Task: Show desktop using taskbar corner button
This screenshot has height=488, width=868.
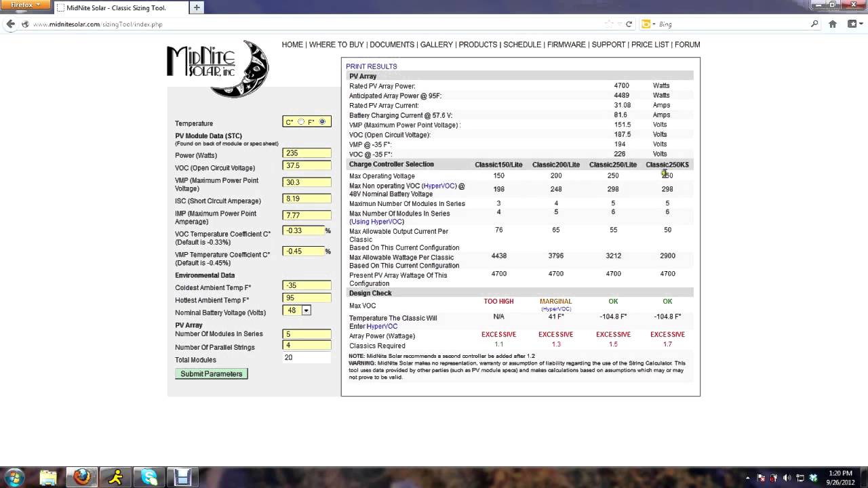Action: [864, 477]
